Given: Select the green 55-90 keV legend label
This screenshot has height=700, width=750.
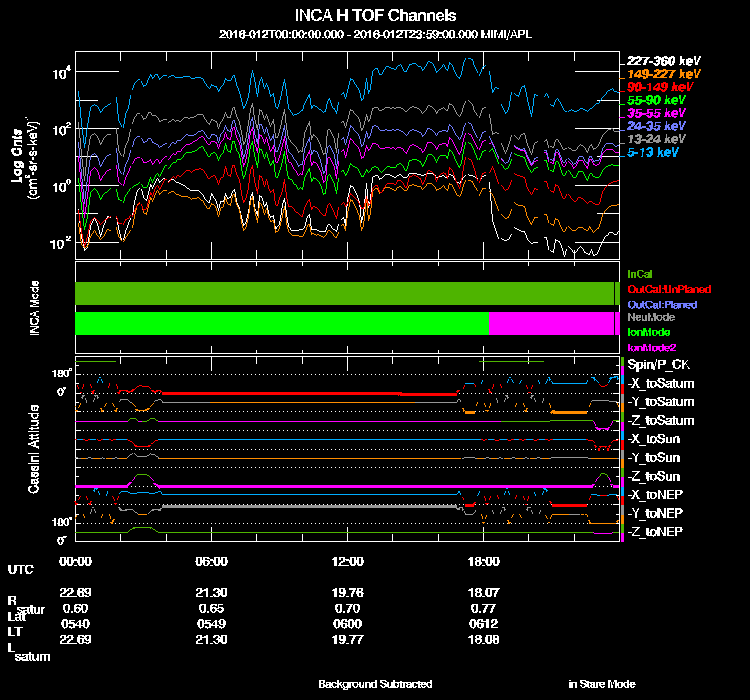Looking at the screenshot, I should point(656,100).
